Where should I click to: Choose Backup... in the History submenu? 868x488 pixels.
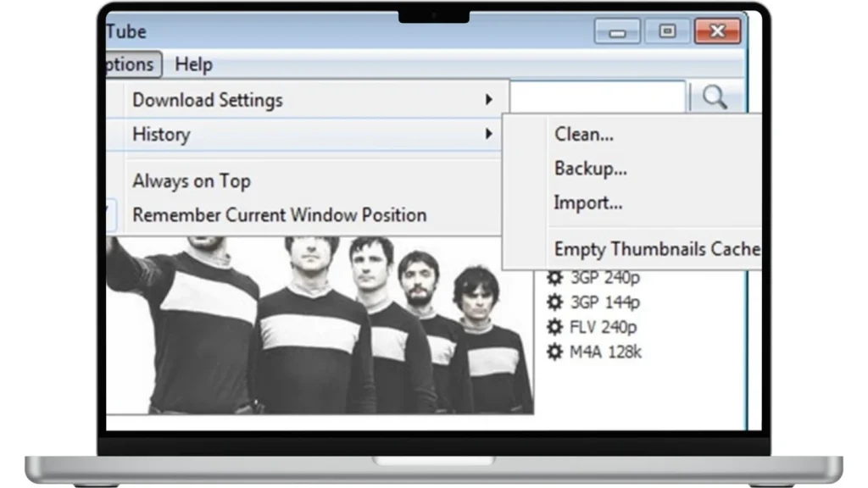590,169
